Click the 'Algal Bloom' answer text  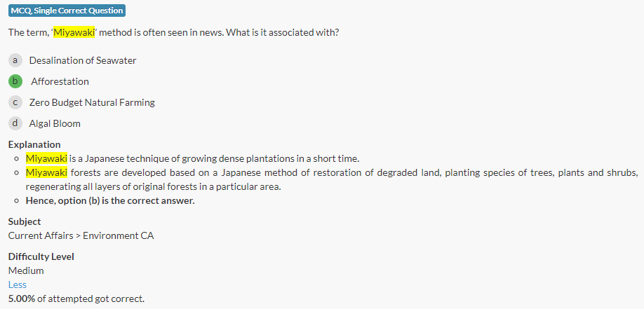[x=55, y=123]
